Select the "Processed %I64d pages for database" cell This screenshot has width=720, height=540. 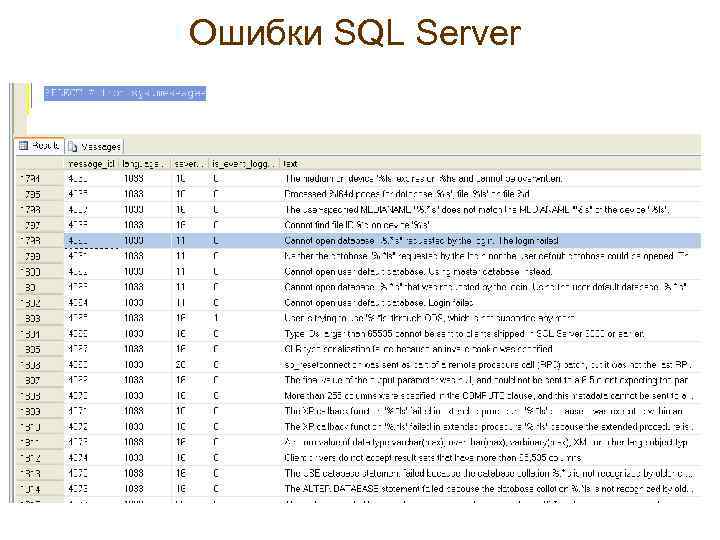coord(490,194)
